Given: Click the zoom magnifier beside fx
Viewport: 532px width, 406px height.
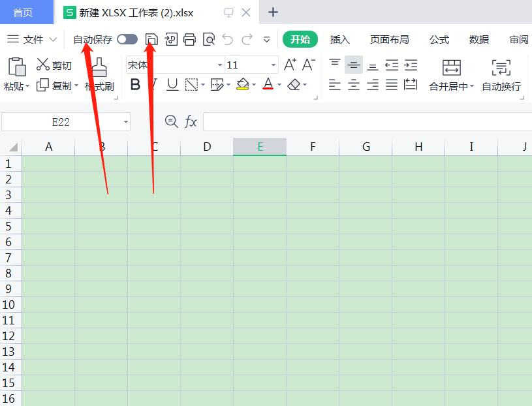Looking at the screenshot, I should click(x=171, y=121).
